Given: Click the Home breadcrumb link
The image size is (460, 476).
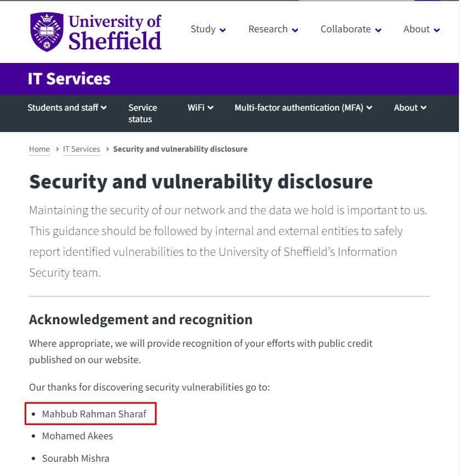Looking at the screenshot, I should pos(39,149).
